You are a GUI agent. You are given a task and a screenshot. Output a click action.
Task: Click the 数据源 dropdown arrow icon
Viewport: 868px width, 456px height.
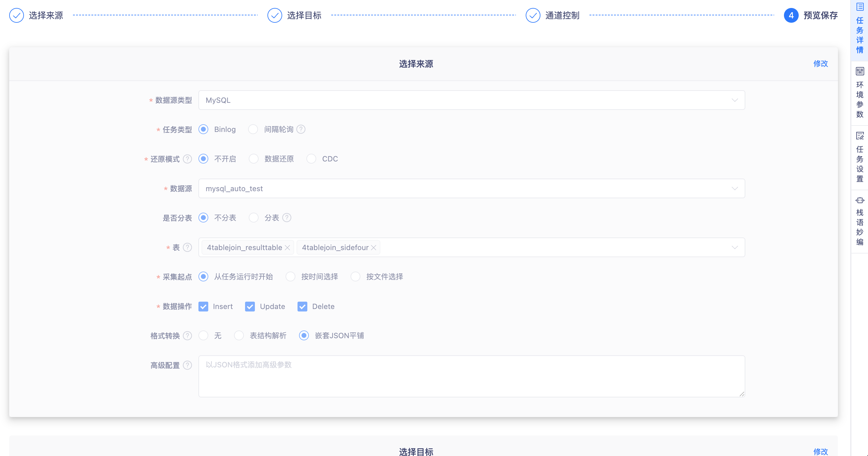click(735, 189)
